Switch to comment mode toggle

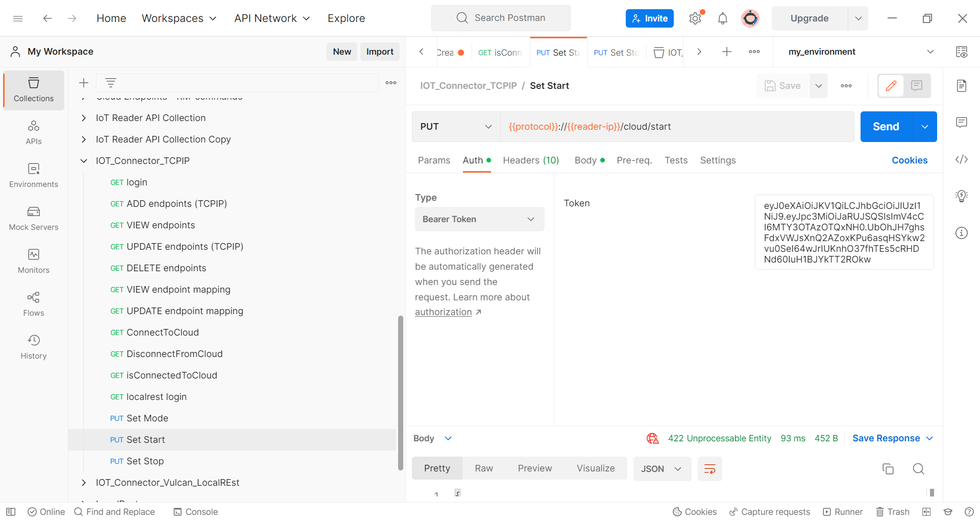(x=917, y=86)
